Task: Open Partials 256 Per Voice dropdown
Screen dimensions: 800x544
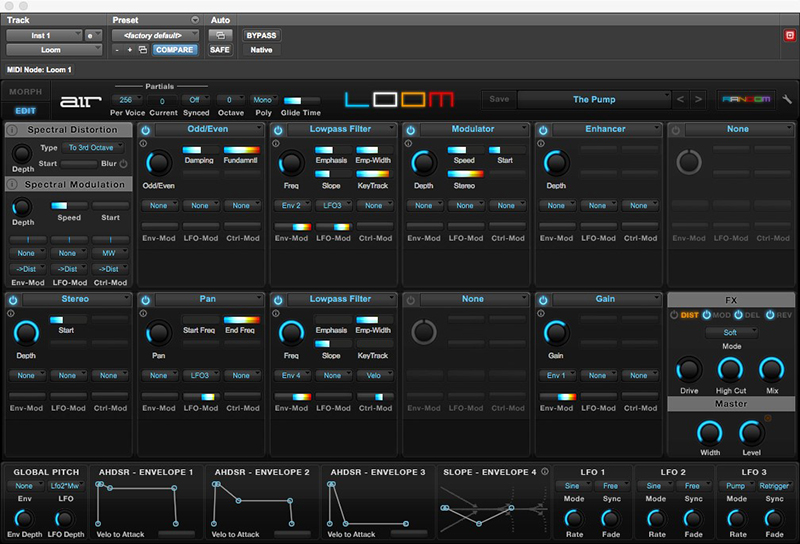Action: coord(128,100)
